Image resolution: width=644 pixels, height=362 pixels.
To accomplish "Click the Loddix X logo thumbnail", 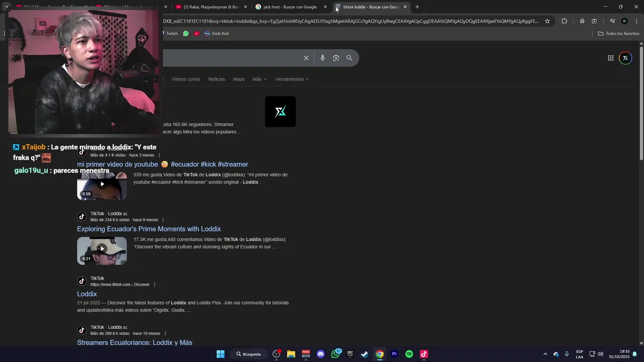I will (280, 112).
